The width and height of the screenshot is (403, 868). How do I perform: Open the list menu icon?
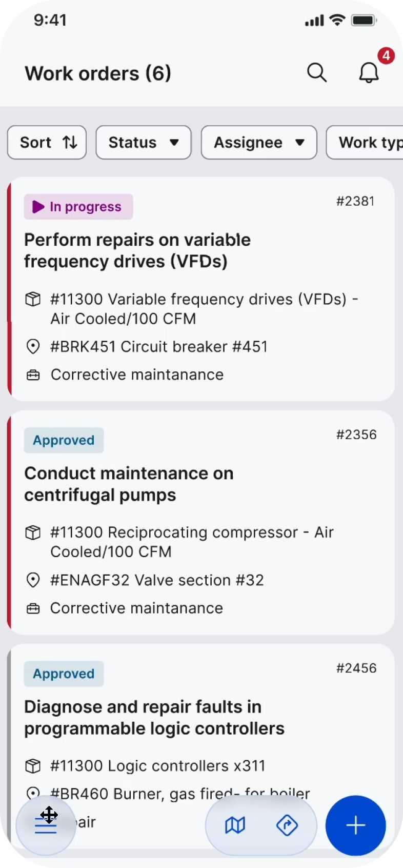click(46, 825)
